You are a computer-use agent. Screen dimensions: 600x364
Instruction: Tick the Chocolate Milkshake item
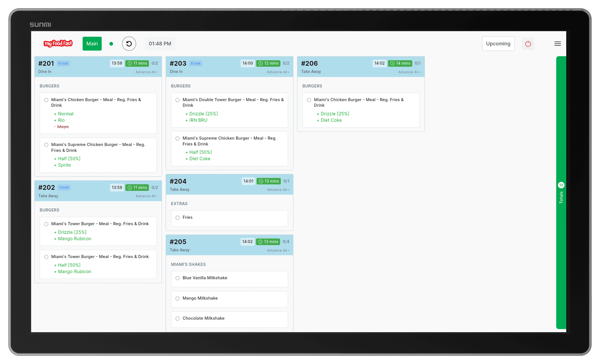[177, 318]
